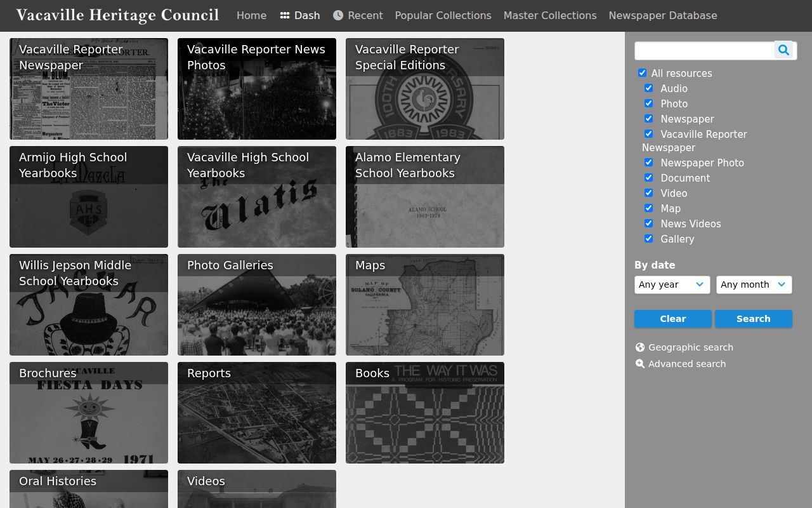
Task: Click the Dash grid icon
Action: click(x=285, y=15)
